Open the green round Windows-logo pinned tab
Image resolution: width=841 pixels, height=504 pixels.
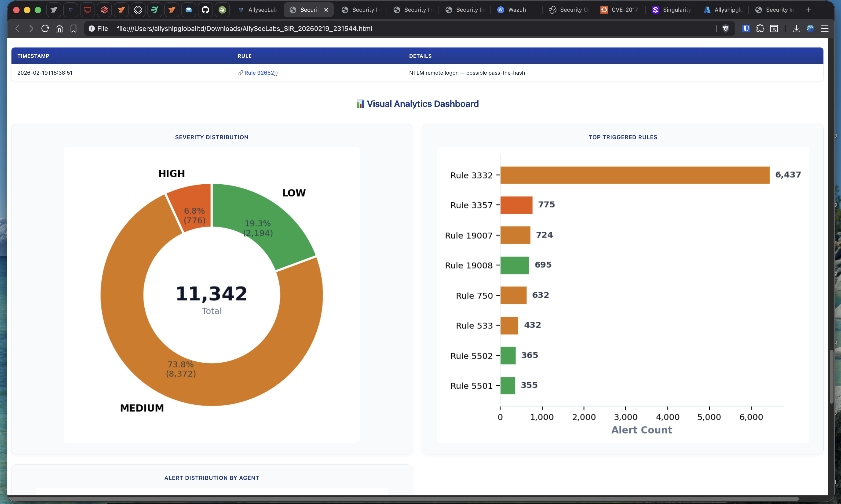coord(222,10)
